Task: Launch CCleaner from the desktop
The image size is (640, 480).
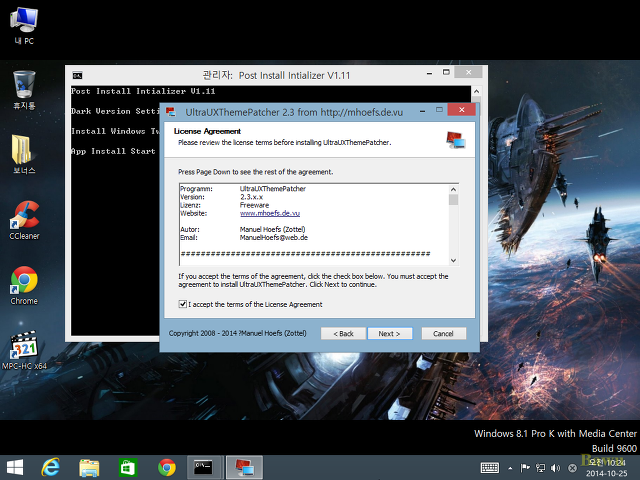Action: (24, 220)
